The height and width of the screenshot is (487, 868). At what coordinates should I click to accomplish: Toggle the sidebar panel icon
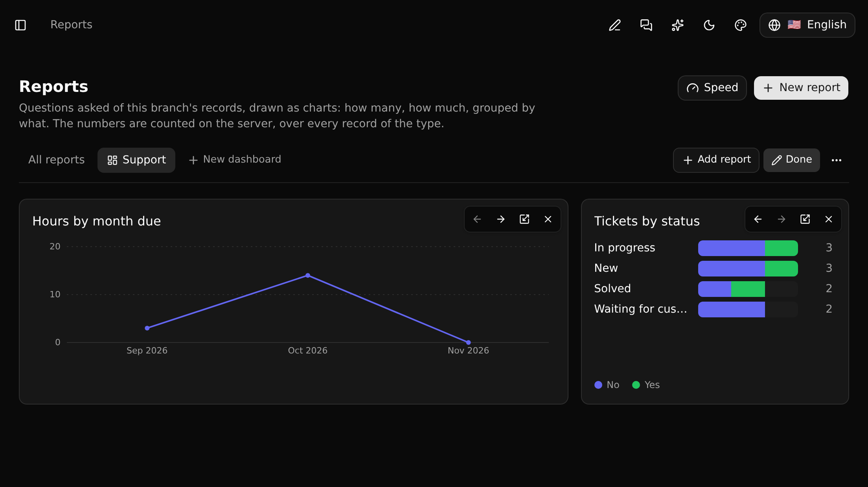tap(20, 25)
